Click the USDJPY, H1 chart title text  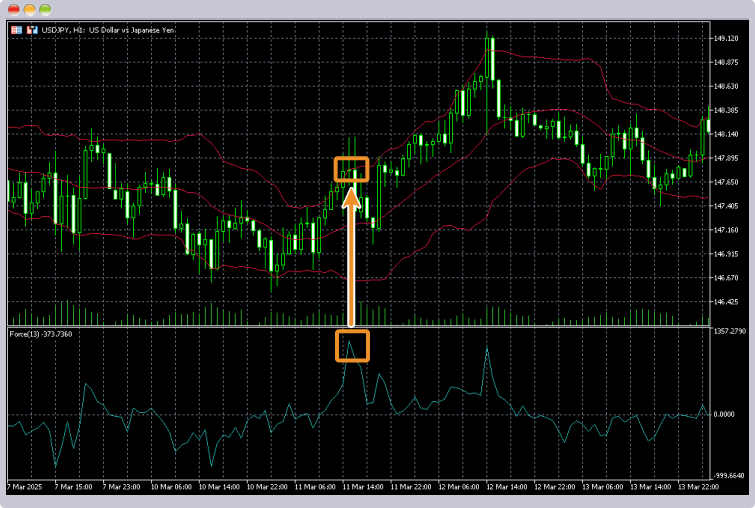click(x=99, y=30)
